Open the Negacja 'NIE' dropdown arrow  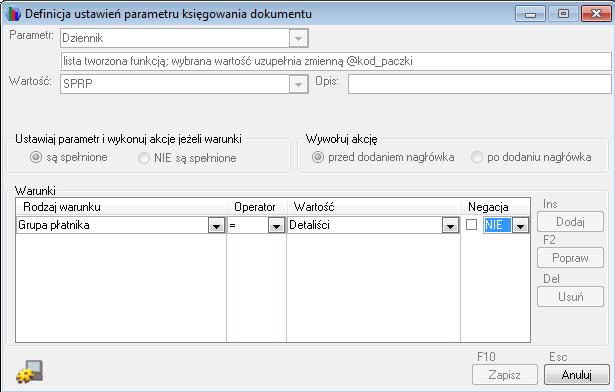click(520, 226)
